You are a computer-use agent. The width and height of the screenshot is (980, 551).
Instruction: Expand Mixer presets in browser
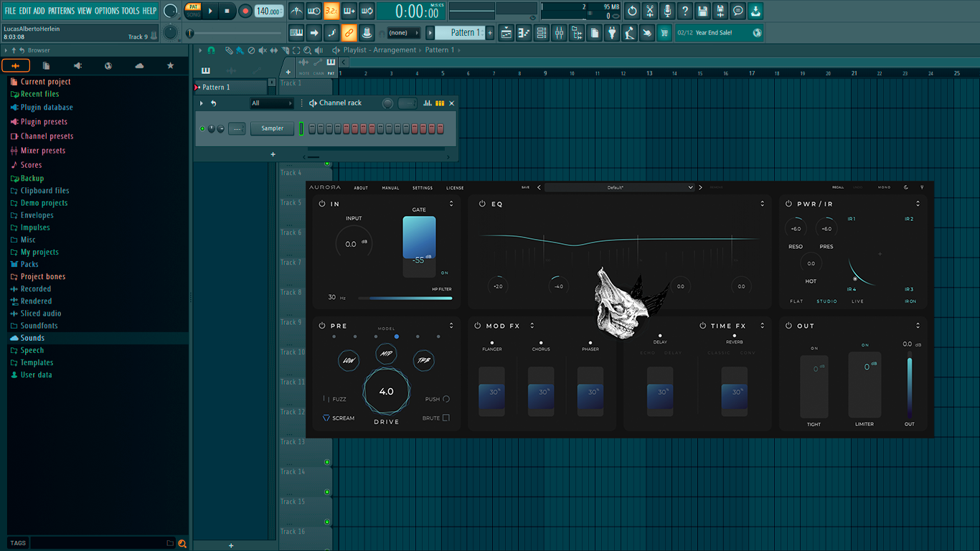coord(43,151)
